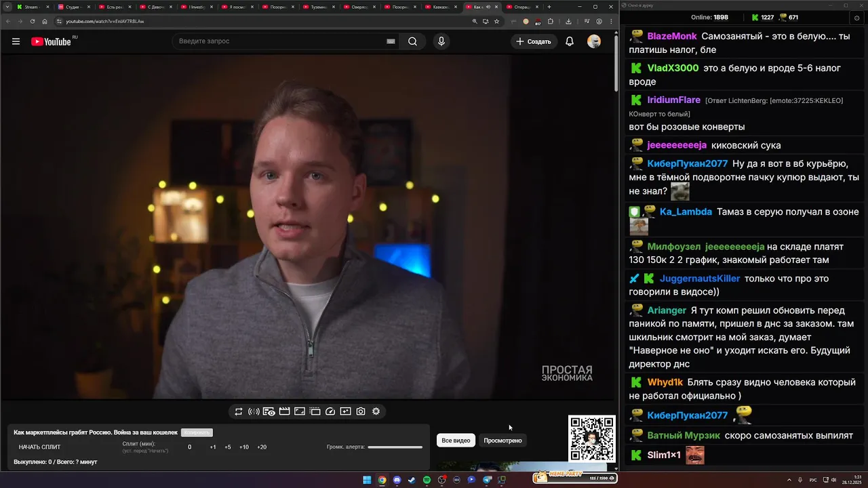The height and width of the screenshot is (488, 868).
Task: Click username Whyd1k in chat
Action: click(665, 382)
